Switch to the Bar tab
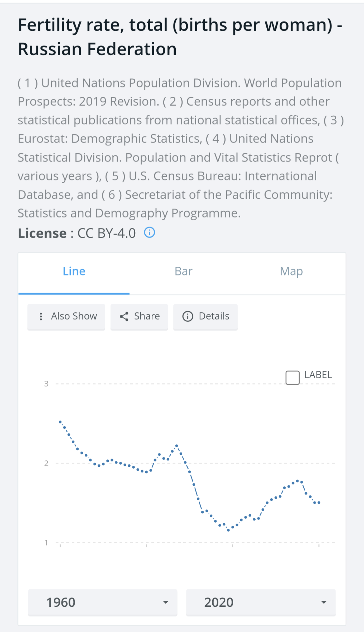The width and height of the screenshot is (364, 632). coord(184,271)
